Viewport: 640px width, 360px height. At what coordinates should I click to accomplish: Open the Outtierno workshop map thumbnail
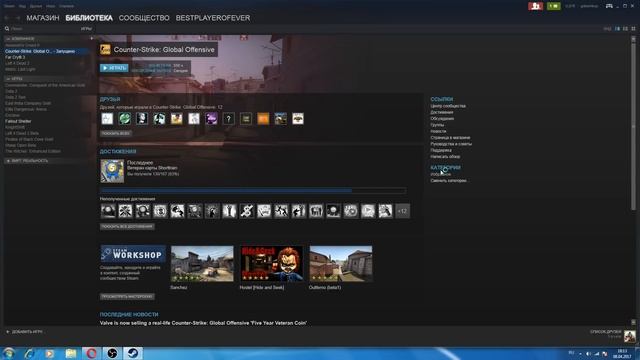pyautogui.click(x=341, y=264)
